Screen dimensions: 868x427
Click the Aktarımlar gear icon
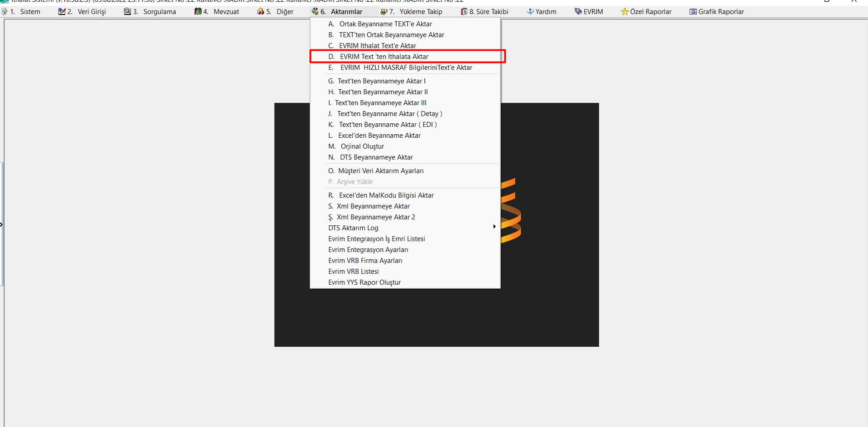[x=315, y=11]
